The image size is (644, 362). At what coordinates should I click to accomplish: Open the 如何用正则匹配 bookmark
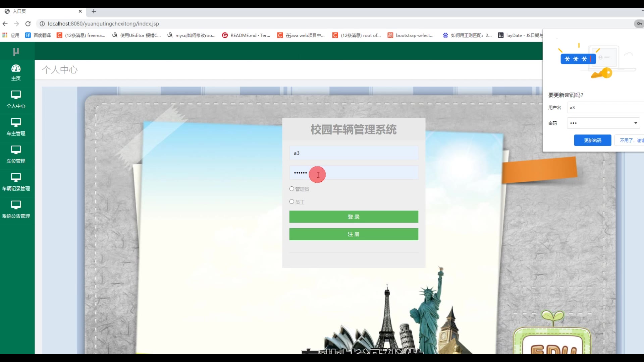pos(467,35)
